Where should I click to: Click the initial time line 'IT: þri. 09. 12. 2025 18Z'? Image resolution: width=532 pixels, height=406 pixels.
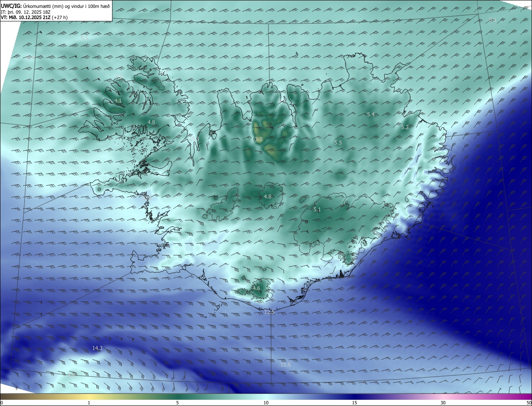tap(26, 12)
